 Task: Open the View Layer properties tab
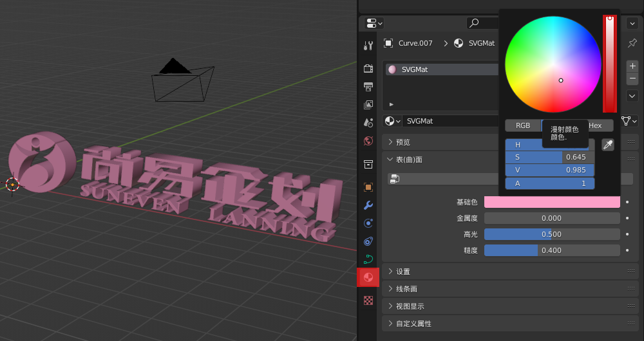(x=368, y=104)
